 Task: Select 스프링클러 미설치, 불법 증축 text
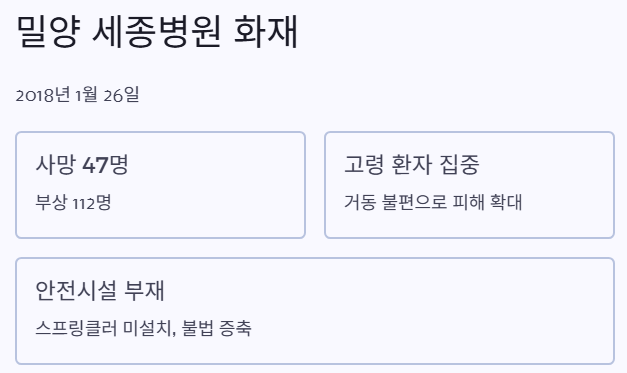pyautogui.click(x=144, y=329)
